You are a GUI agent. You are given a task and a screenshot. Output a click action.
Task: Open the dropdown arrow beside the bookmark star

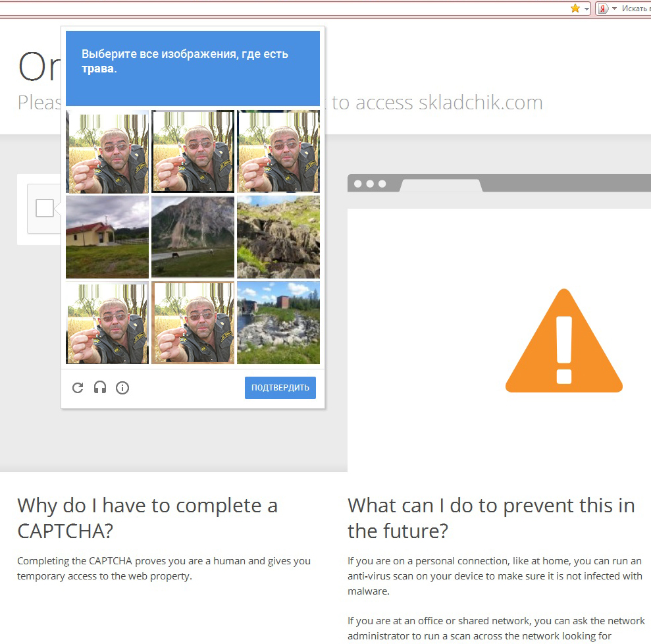pyautogui.click(x=586, y=9)
